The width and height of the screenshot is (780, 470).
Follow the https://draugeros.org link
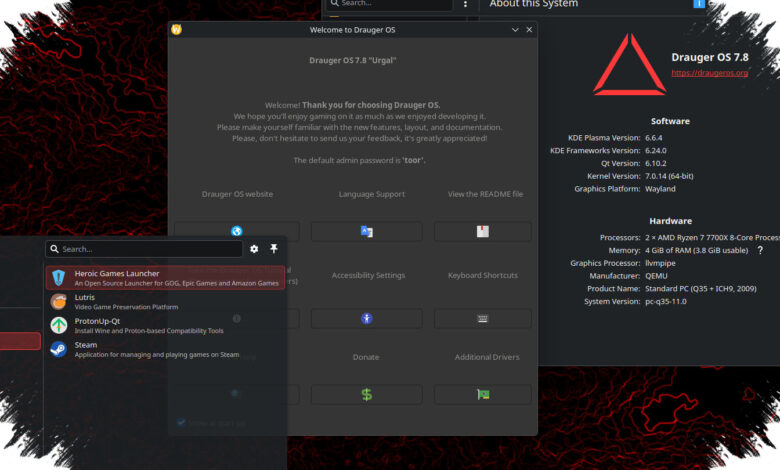(709, 73)
